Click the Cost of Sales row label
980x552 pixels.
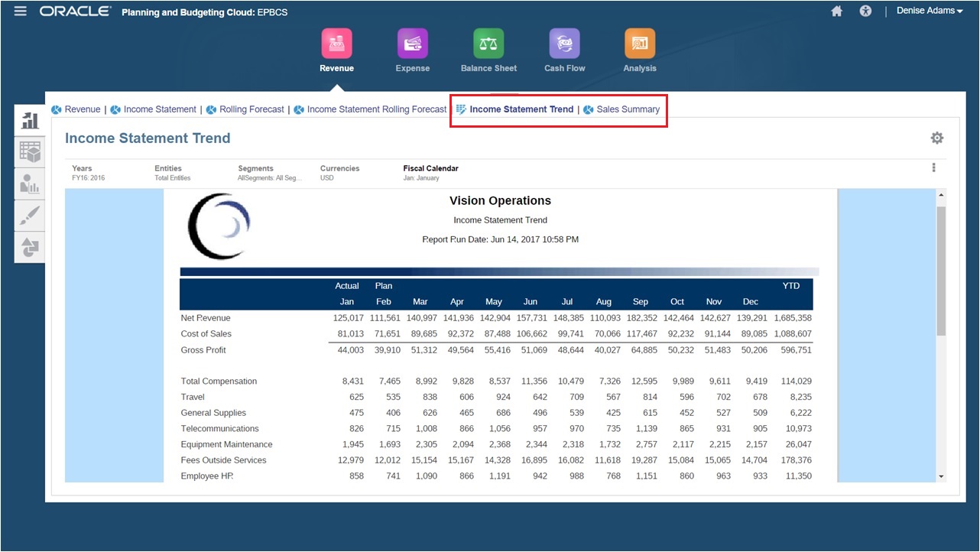pyautogui.click(x=206, y=334)
